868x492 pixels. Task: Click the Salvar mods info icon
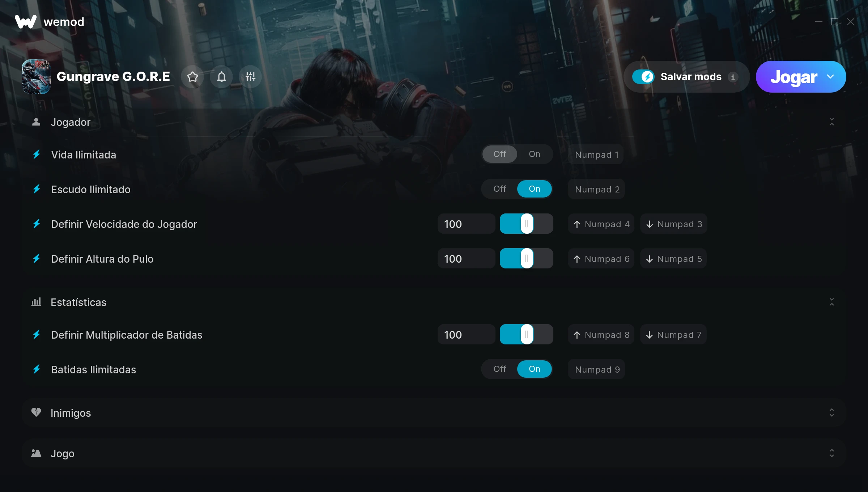tap(733, 77)
